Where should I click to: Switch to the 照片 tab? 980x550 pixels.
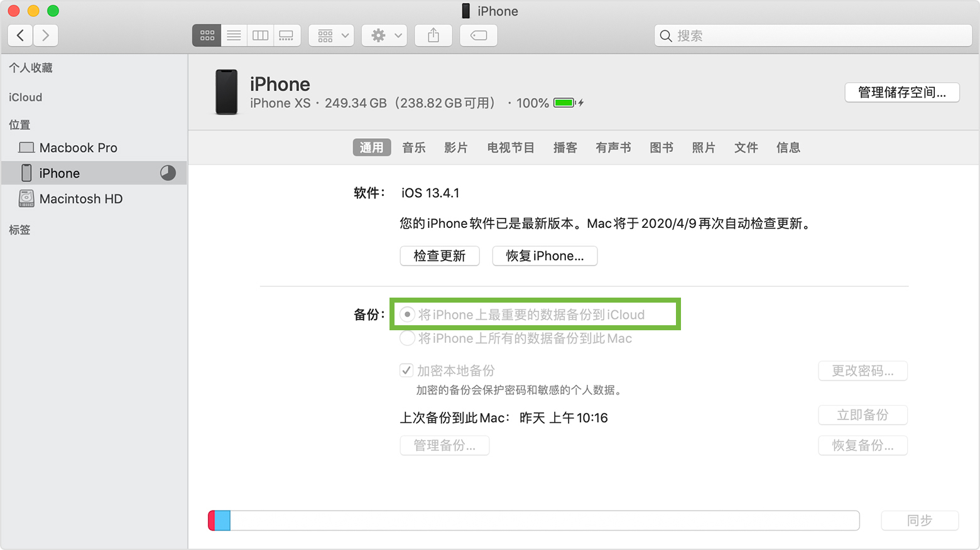(704, 148)
